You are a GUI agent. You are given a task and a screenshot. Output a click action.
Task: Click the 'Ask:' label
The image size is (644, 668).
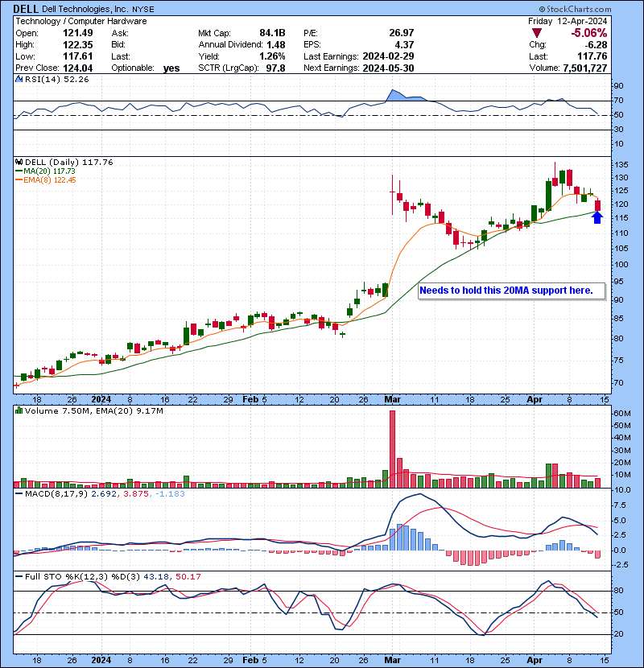120,33
